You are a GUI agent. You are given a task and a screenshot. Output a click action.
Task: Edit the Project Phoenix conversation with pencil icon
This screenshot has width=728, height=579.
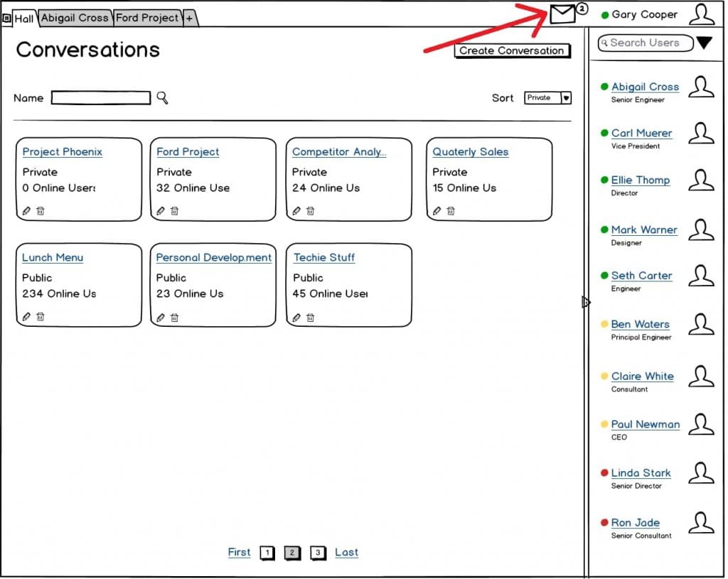tap(26, 211)
